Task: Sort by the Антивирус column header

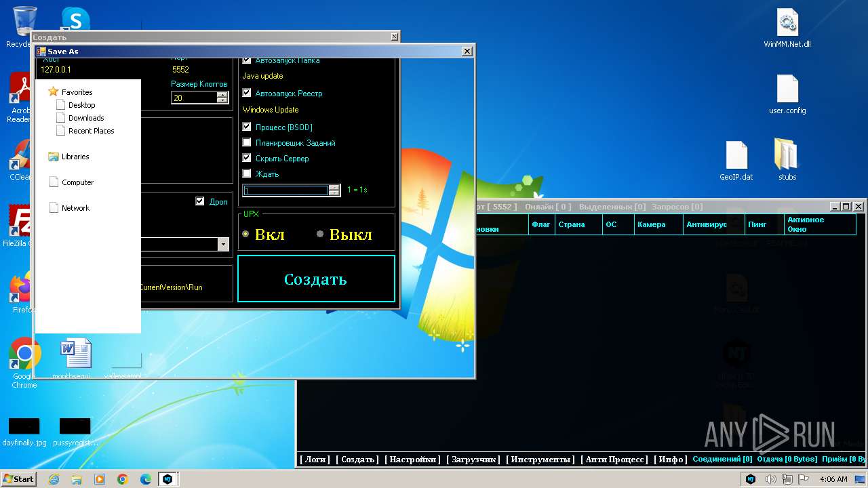Action: click(714, 224)
